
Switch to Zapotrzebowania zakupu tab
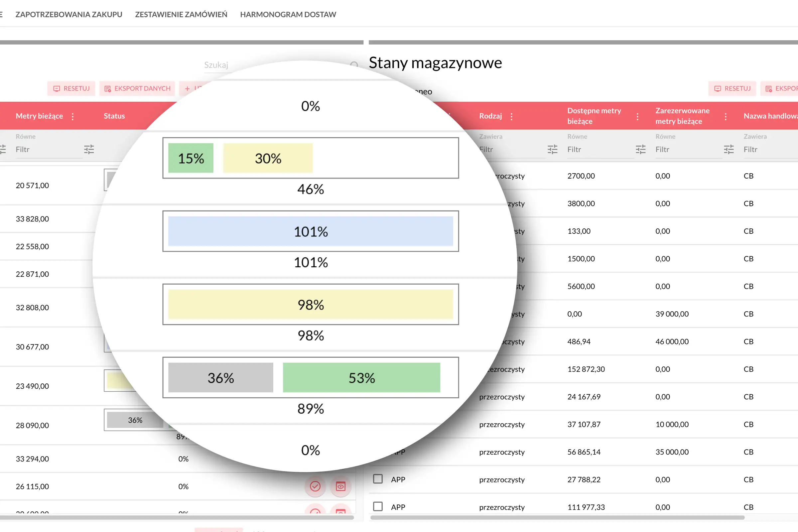tap(69, 15)
